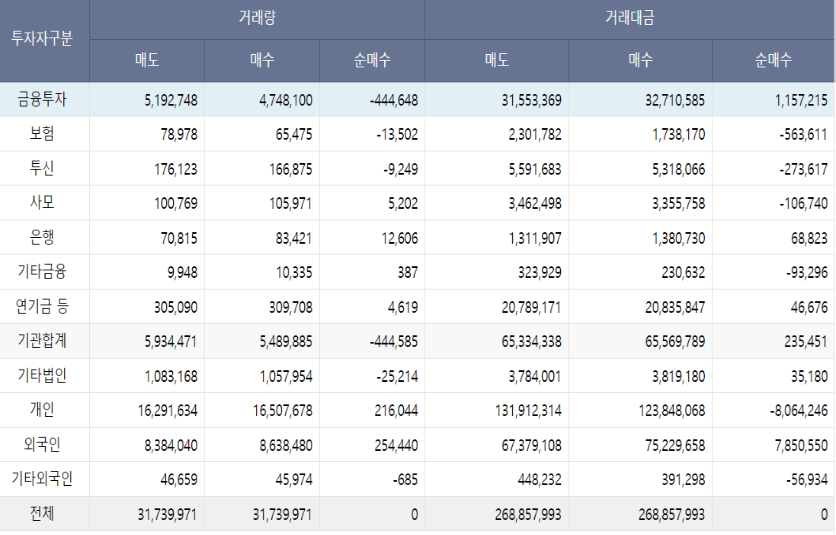Select the 거래대금 group header

[630, 19]
